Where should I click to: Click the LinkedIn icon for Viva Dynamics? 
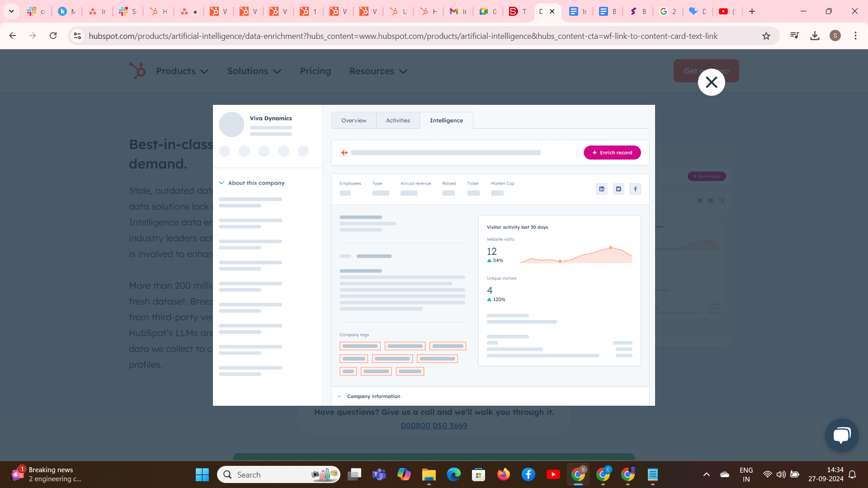point(602,188)
